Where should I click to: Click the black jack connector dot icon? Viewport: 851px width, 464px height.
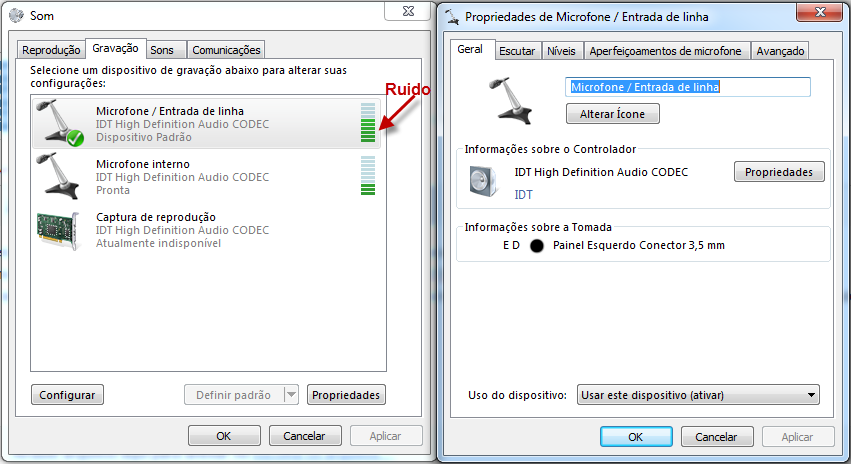(x=537, y=246)
